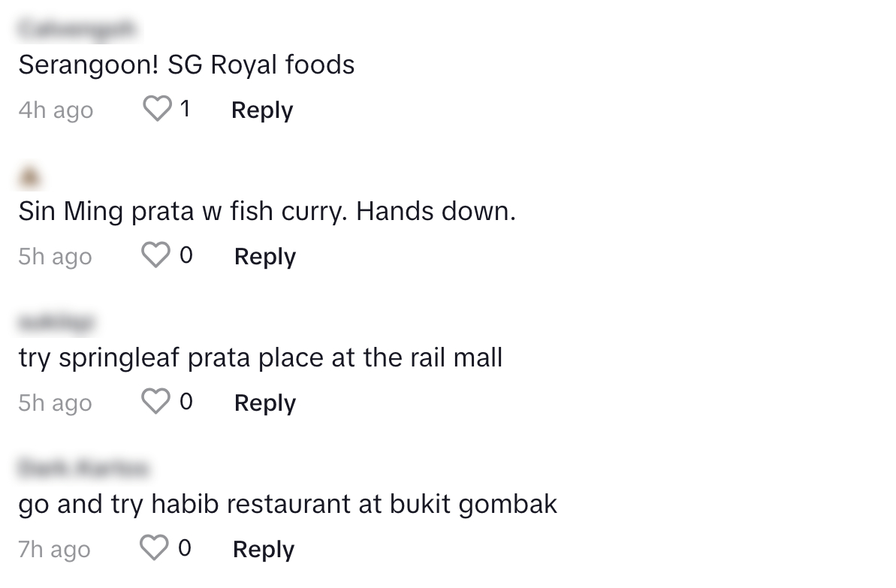Like the Serangoon SG Royal foods comment
Image resolution: width=896 pixels, height=588 pixels.
157,110
